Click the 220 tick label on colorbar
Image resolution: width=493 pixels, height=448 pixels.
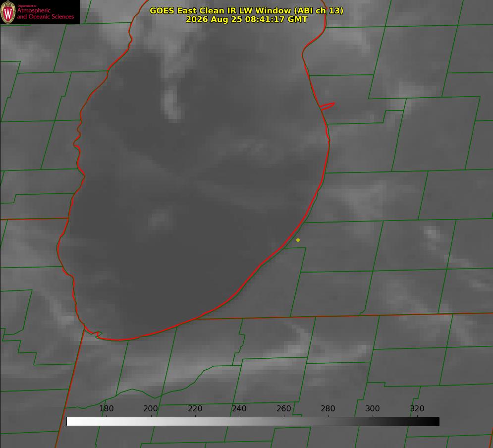(x=195, y=408)
